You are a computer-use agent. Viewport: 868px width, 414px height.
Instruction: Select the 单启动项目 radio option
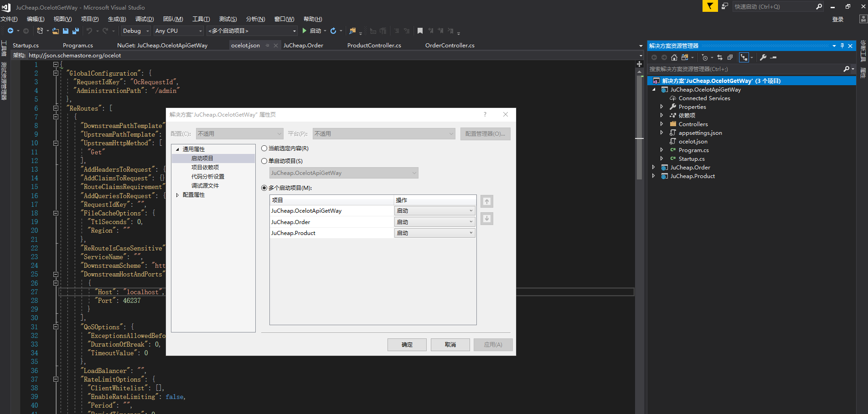click(264, 161)
